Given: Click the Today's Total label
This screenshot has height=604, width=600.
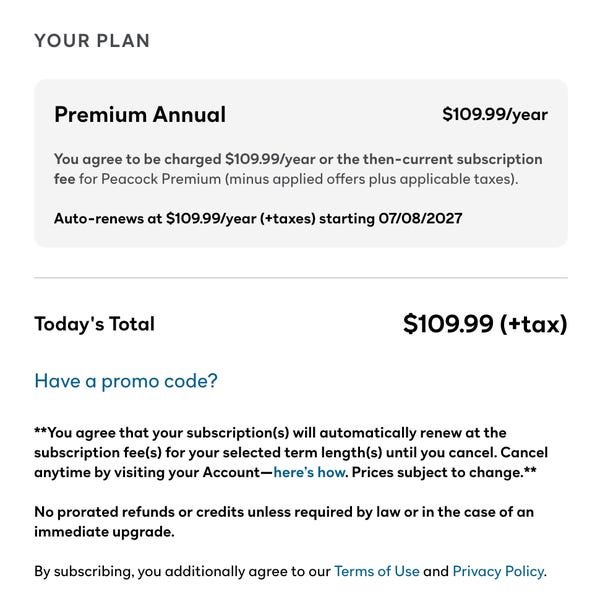Looking at the screenshot, I should (x=95, y=324).
